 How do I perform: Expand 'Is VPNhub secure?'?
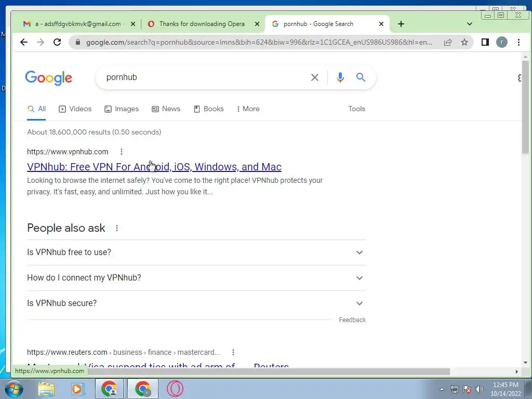(x=196, y=303)
